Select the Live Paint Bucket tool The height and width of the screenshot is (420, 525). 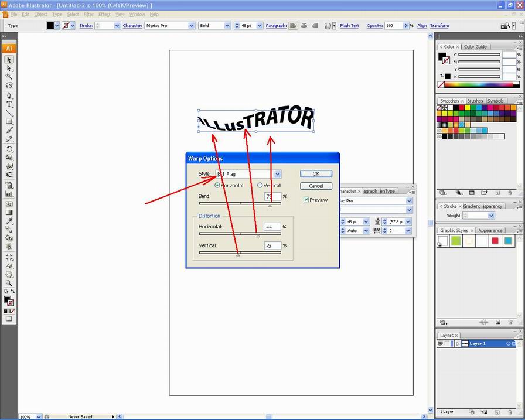click(9, 238)
